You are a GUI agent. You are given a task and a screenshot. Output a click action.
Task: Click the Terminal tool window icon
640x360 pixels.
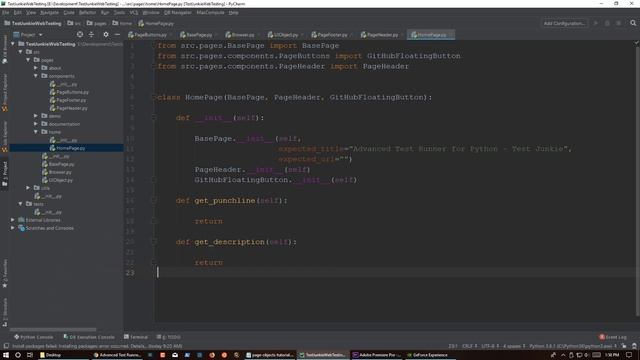127,337
